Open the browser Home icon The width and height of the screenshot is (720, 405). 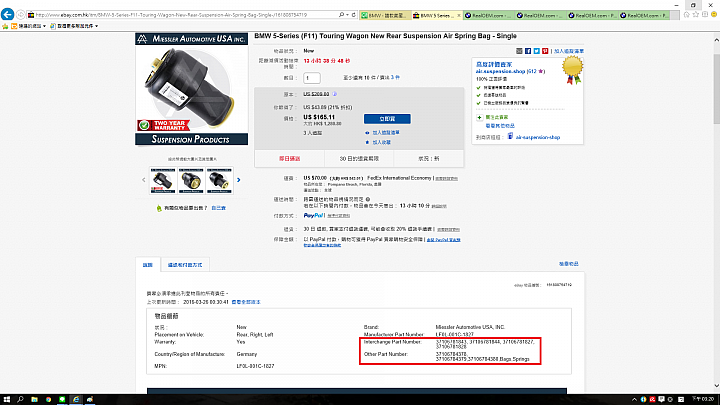[x=686, y=15]
